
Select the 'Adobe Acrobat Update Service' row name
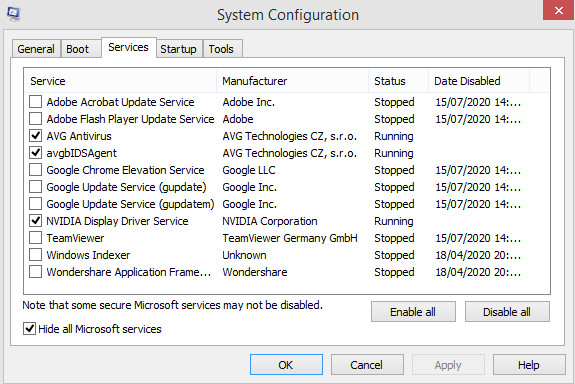click(120, 102)
